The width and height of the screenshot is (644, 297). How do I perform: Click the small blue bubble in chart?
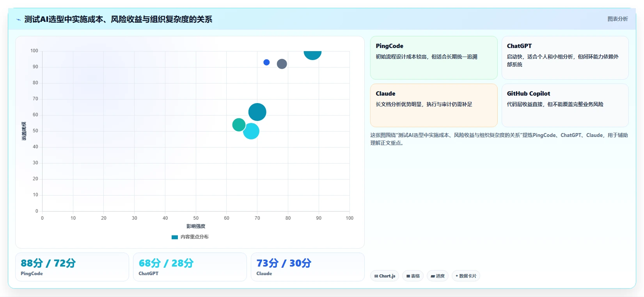[x=266, y=62]
